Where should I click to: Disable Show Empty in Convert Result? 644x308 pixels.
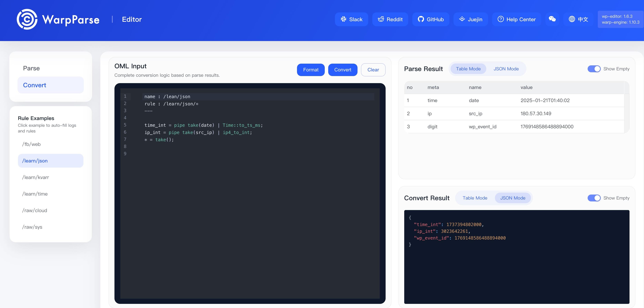tap(594, 198)
